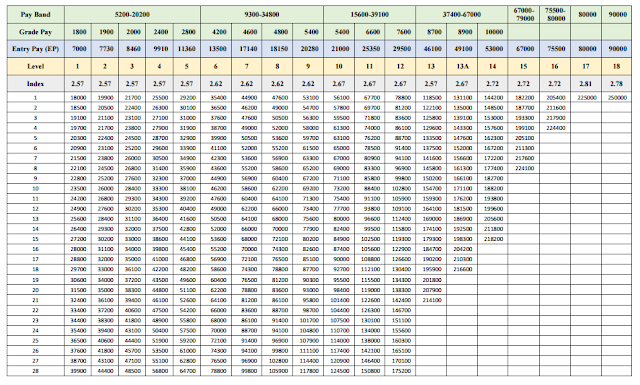Click the pay cell '218200'
Image resolution: width=640 pixels, height=385 pixels.
click(494, 239)
